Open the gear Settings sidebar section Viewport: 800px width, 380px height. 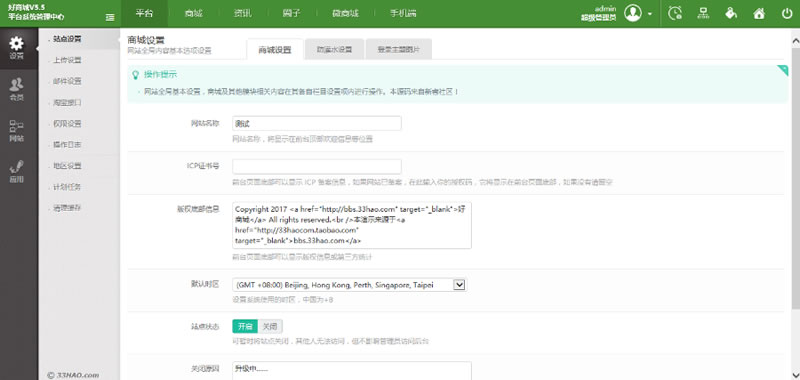point(17,48)
